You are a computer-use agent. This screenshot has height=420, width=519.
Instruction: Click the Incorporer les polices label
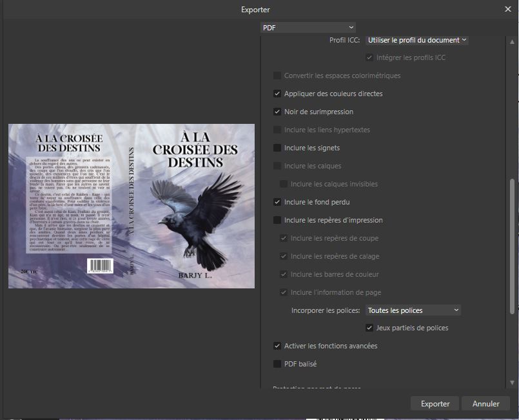(x=326, y=310)
